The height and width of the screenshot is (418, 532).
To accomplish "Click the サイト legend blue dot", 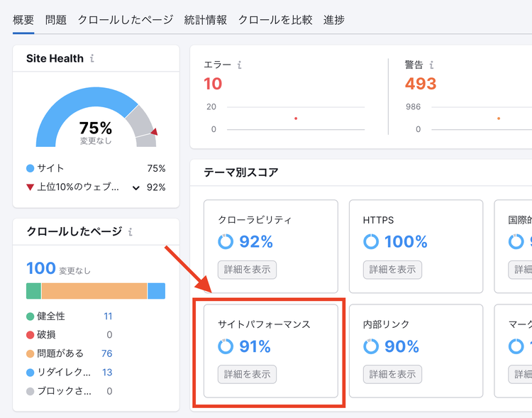I will [x=31, y=168].
